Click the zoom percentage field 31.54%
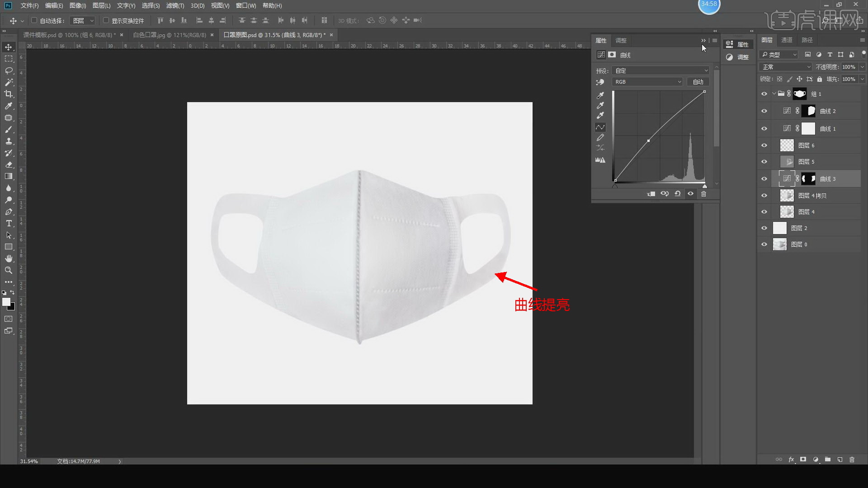The width and height of the screenshot is (868, 488). point(29,461)
